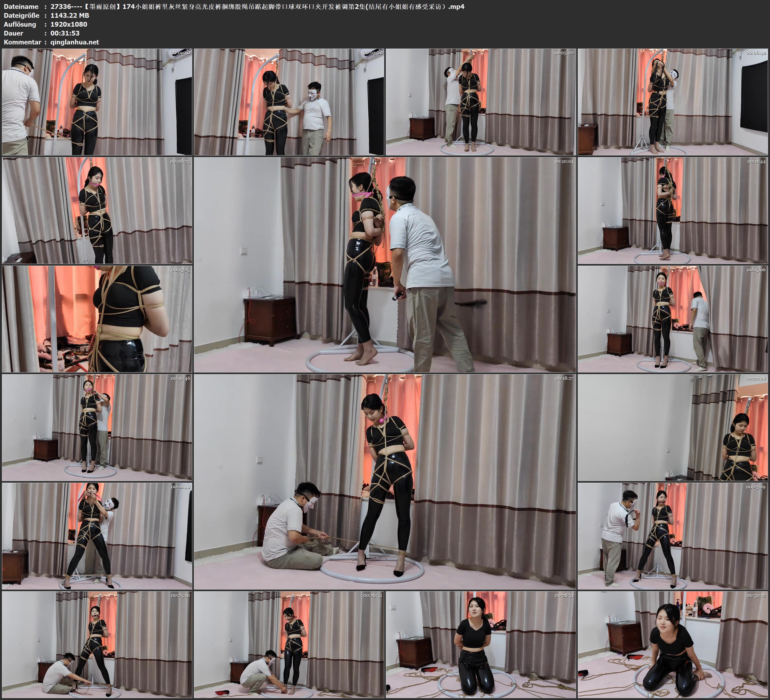
Task: Select the close-up frame at 00:13:25
Action: [97, 319]
